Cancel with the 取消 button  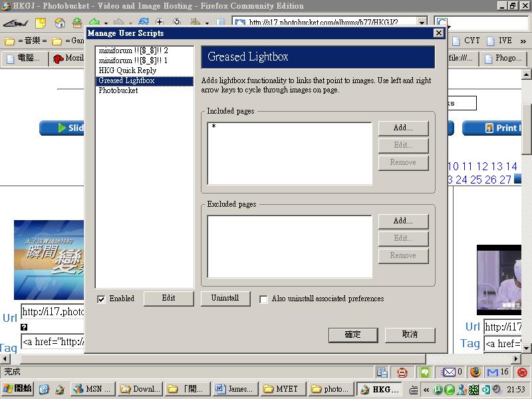[410, 335]
